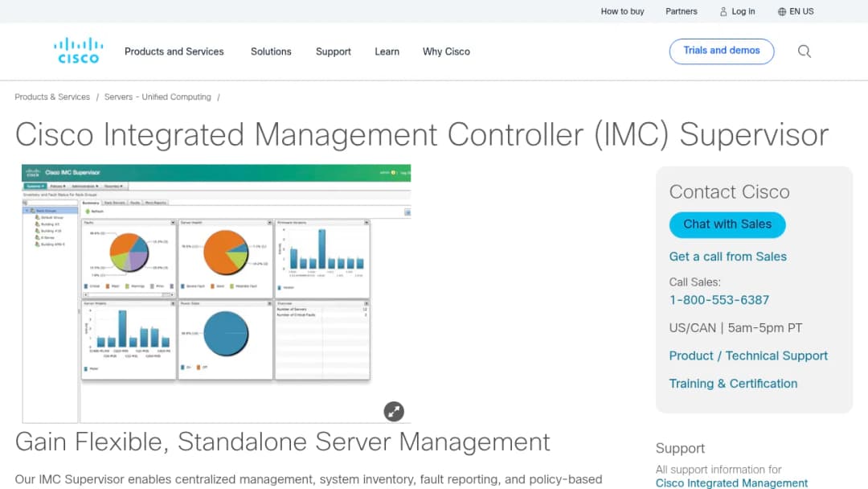
Task: Click the Log in link text
Action: coord(743,11)
